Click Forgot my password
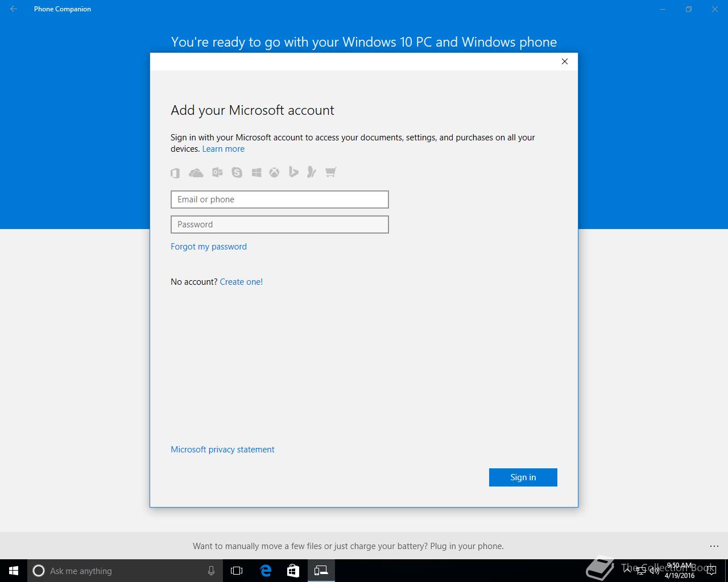Viewport: 728px width, 582px height. (209, 247)
